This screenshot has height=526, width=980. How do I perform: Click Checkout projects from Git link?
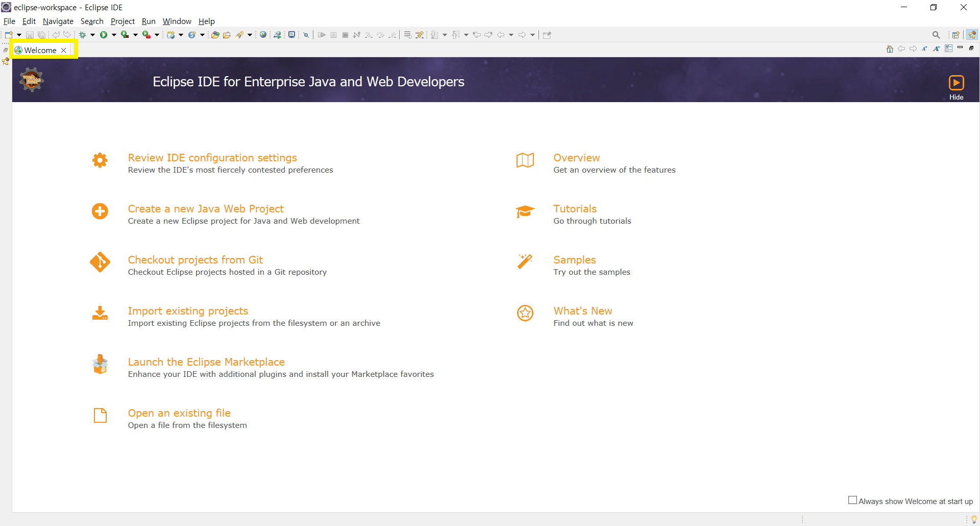coord(195,260)
